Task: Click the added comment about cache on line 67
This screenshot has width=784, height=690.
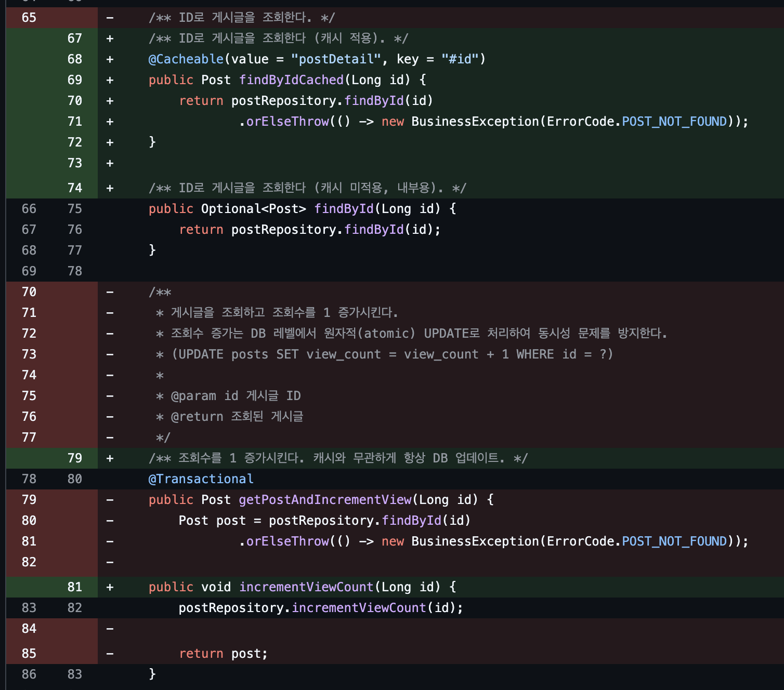Action: coord(279,38)
